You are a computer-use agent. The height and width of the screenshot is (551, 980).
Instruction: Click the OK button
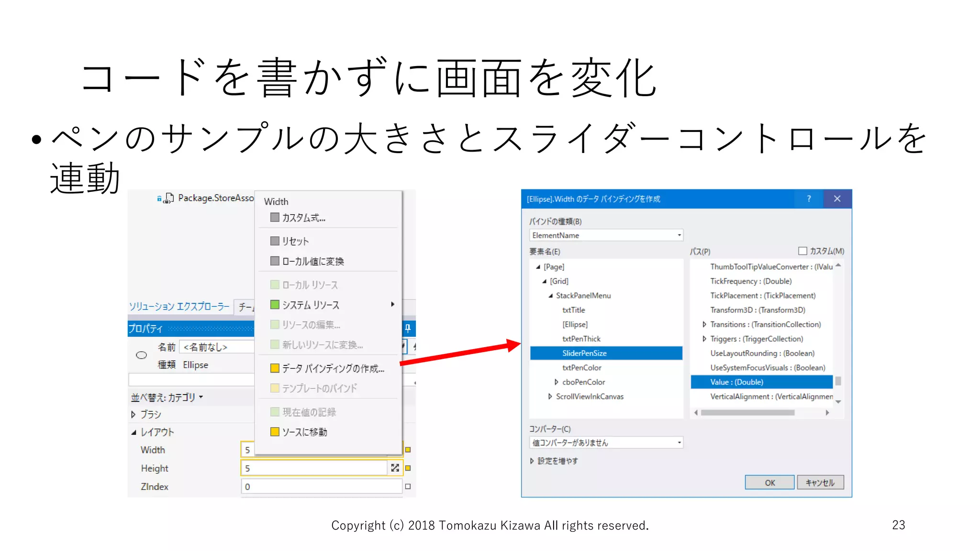(769, 482)
